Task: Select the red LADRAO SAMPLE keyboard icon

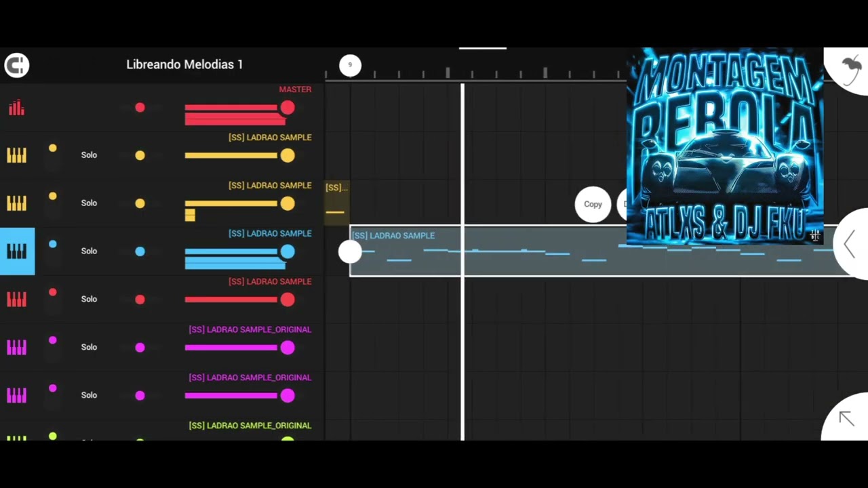Action: (x=16, y=299)
